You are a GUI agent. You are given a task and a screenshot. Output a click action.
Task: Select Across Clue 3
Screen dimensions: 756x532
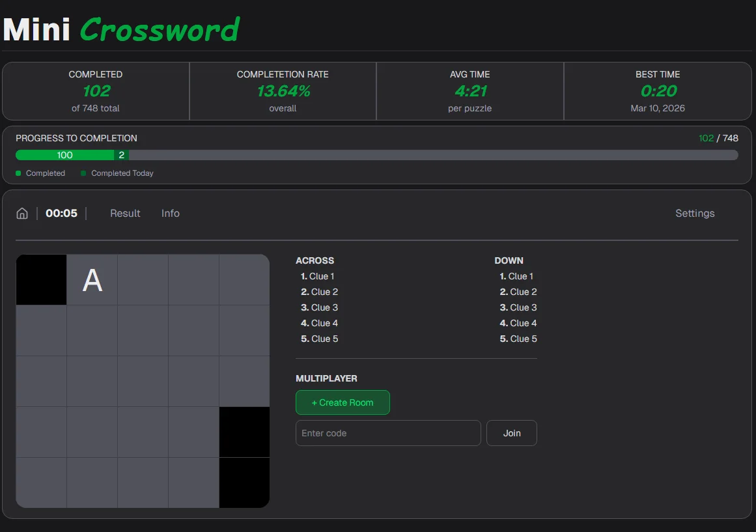pyautogui.click(x=319, y=307)
